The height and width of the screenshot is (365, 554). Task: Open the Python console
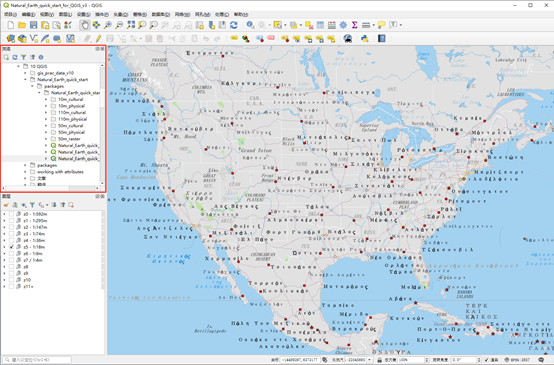pos(365,39)
